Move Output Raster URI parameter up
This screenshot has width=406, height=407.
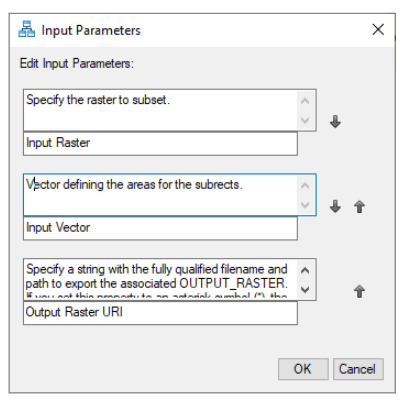[x=359, y=291]
